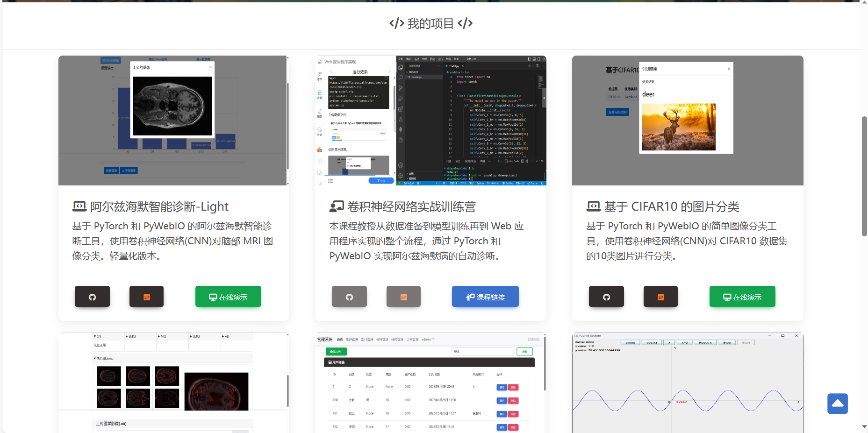Open Gitee repo for CIFAR10 图片分类
This screenshot has width=868, height=433.
[x=660, y=297]
